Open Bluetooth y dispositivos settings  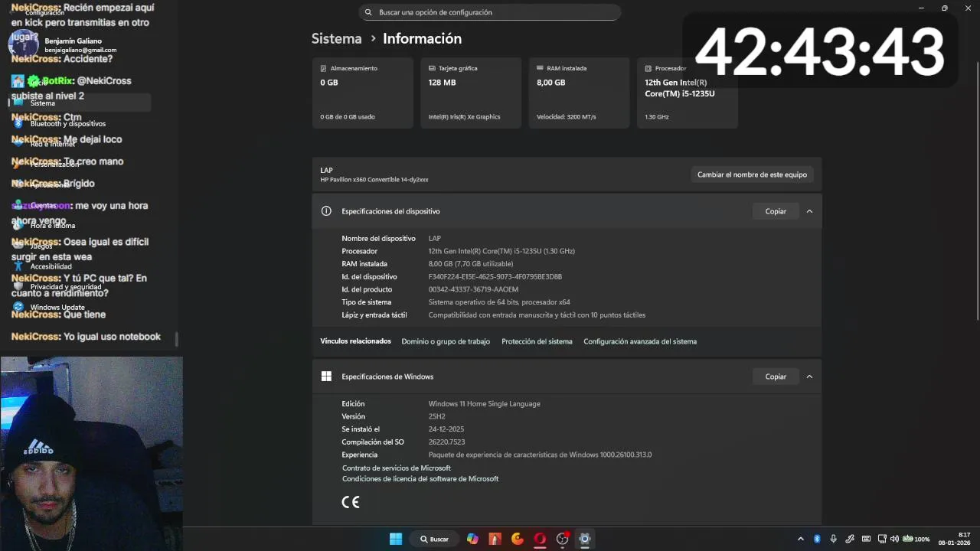(x=68, y=123)
